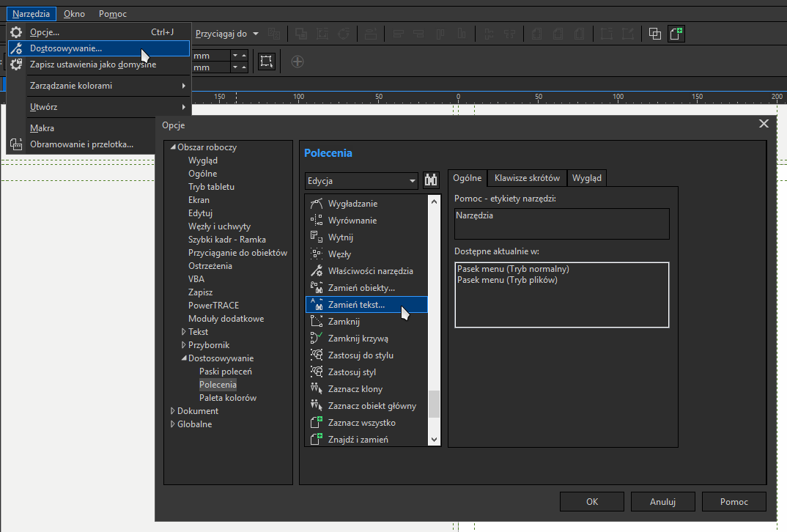
Task: Open Zarządzanie kolorami submenu
Action: click(x=99, y=85)
